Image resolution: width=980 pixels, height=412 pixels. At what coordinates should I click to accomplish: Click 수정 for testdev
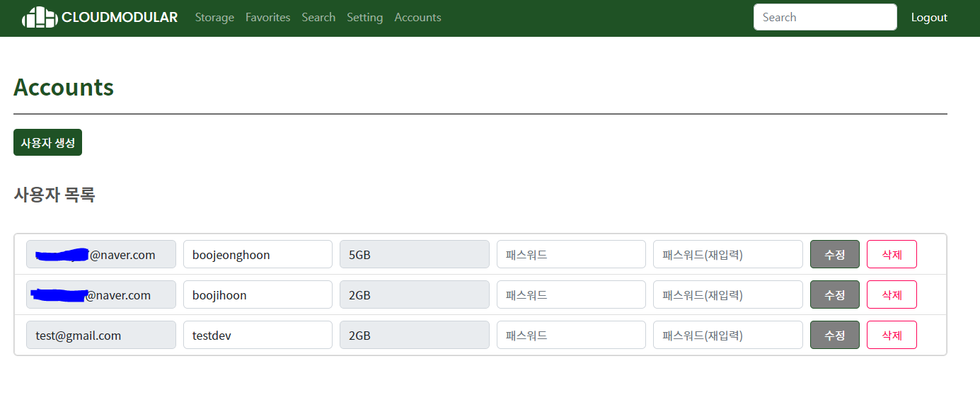point(835,335)
